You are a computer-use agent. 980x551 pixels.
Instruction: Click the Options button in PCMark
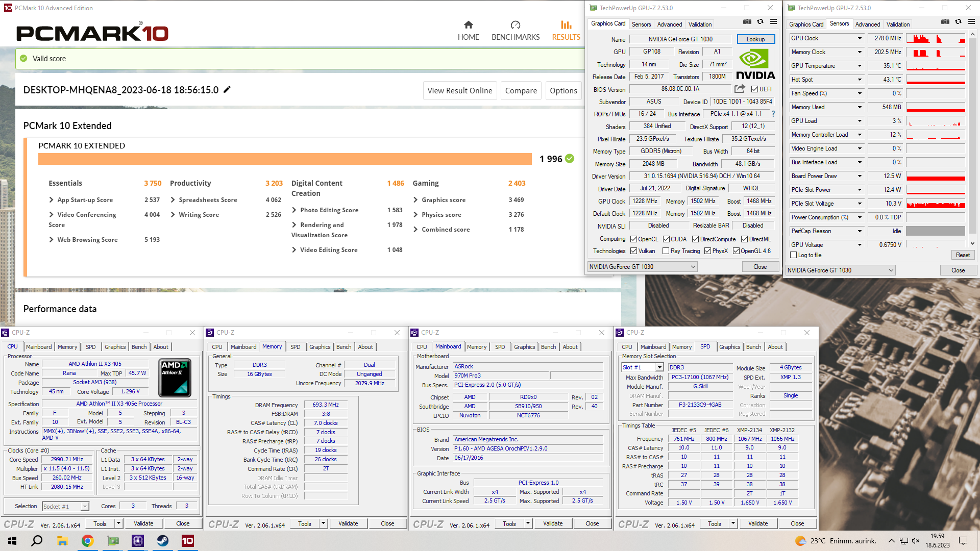563,91
